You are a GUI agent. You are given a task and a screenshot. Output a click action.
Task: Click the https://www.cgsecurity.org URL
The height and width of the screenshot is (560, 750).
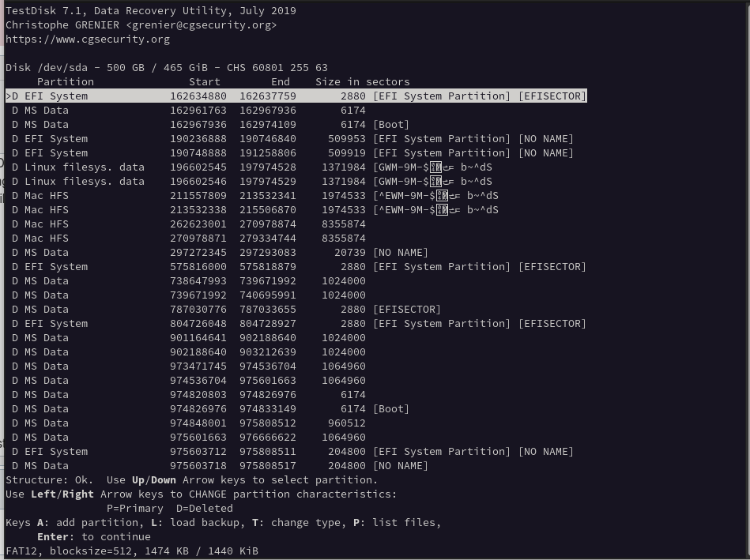tap(88, 39)
